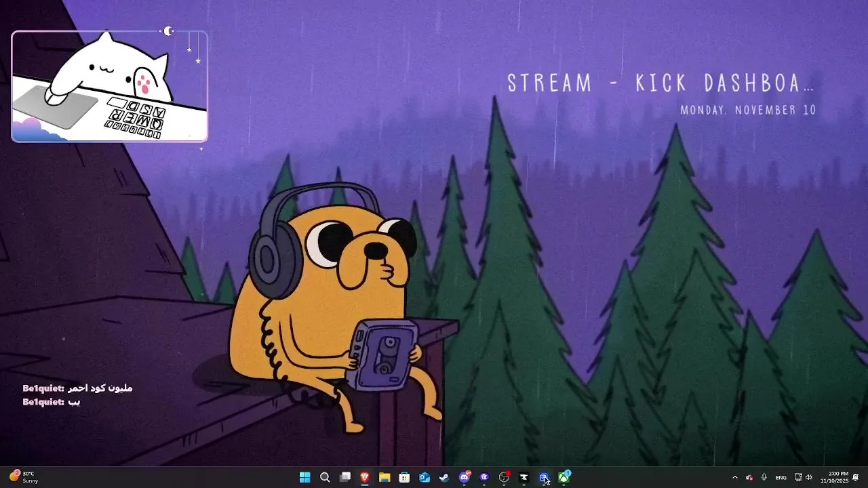868x488 pixels.
Task: Open Outlook from the taskbar
Action: point(425,477)
